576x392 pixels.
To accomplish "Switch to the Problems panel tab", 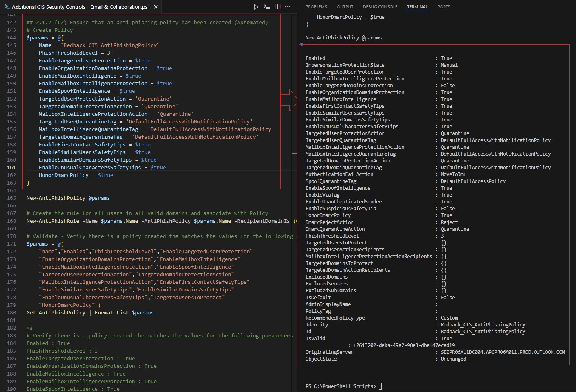I will pos(316,7).
